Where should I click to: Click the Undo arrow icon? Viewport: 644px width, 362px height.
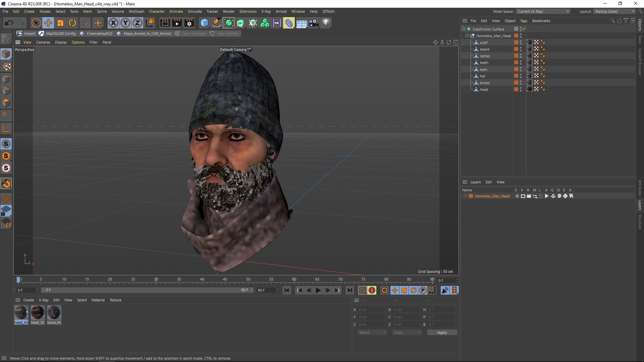point(9,23)
